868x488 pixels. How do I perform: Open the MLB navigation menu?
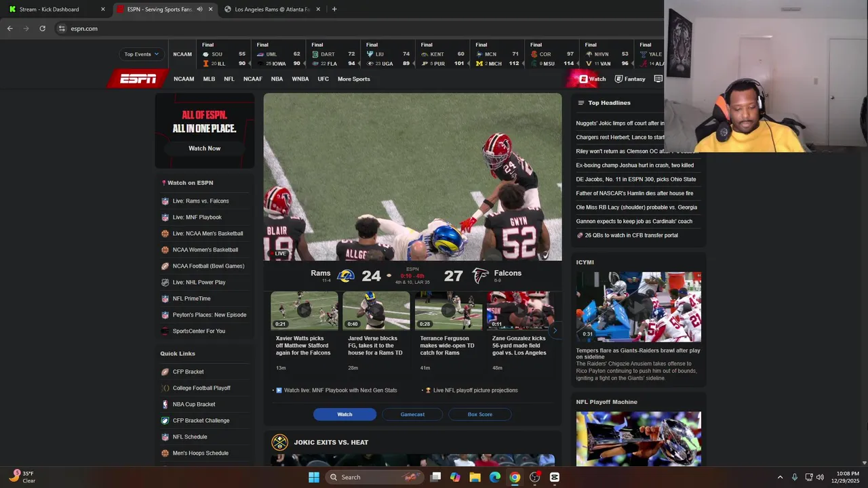pyautogui.click(x=209, y=79)
